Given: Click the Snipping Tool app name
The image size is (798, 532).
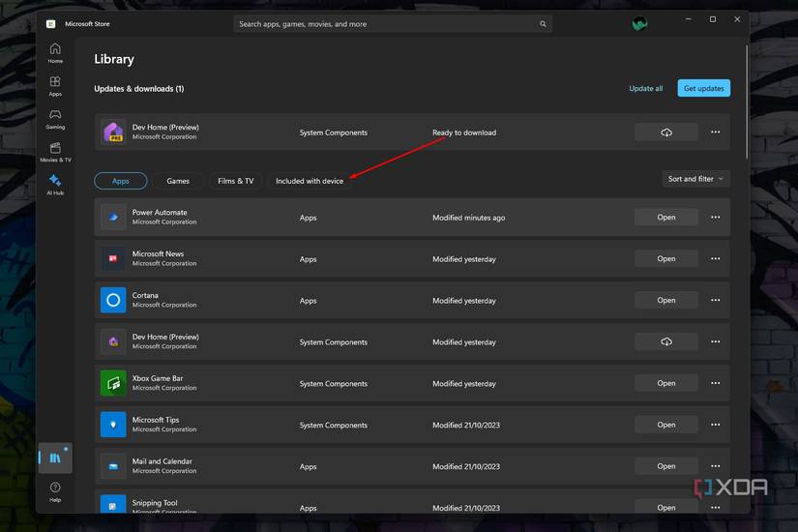Looking at the screenshot, I should point(155,503).
